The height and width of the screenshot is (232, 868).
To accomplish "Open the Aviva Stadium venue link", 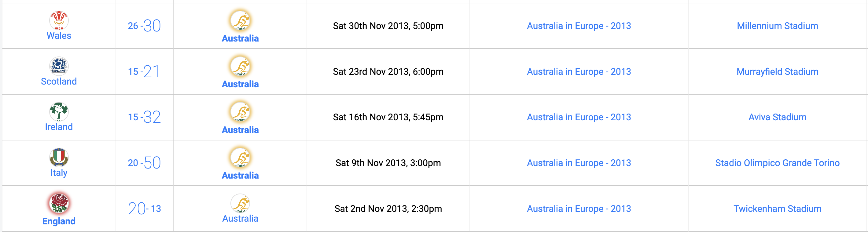I will (x=777, y=117).
